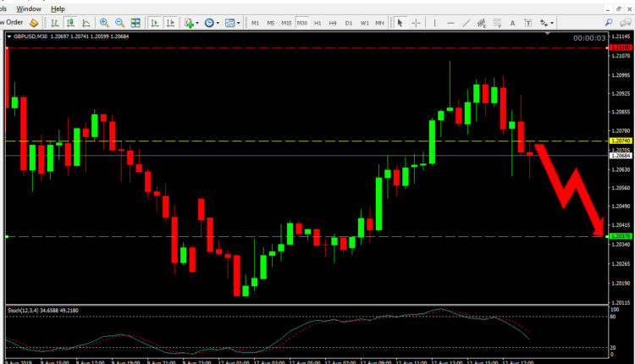Select the W1 timeframe
The height and width of the screenshot is (364, 635).
pos(364,23)
